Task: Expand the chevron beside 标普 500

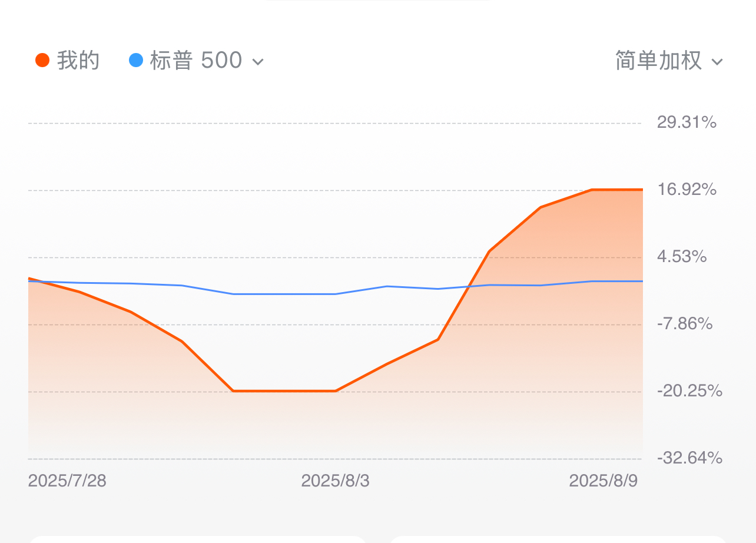Action: [257, 62]
